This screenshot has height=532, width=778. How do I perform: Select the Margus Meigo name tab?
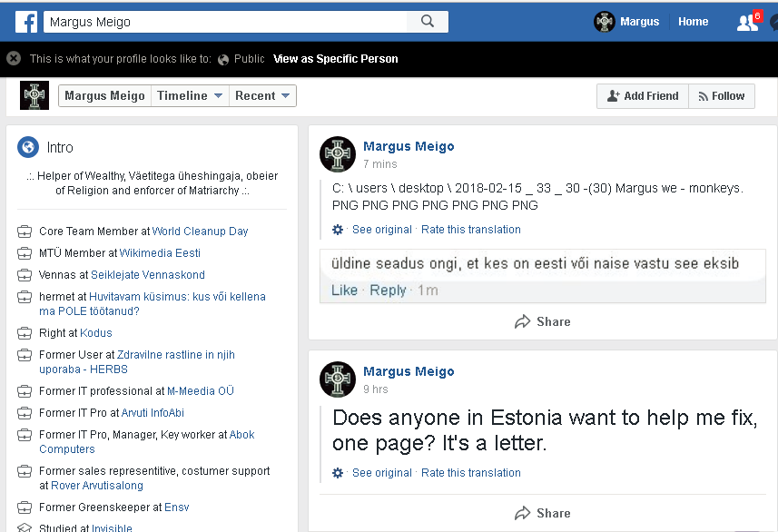(104, 96)
